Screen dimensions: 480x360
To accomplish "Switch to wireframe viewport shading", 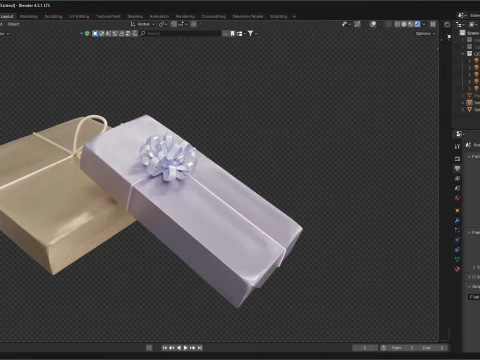I will pyautogui.click(x=397, y=24).
